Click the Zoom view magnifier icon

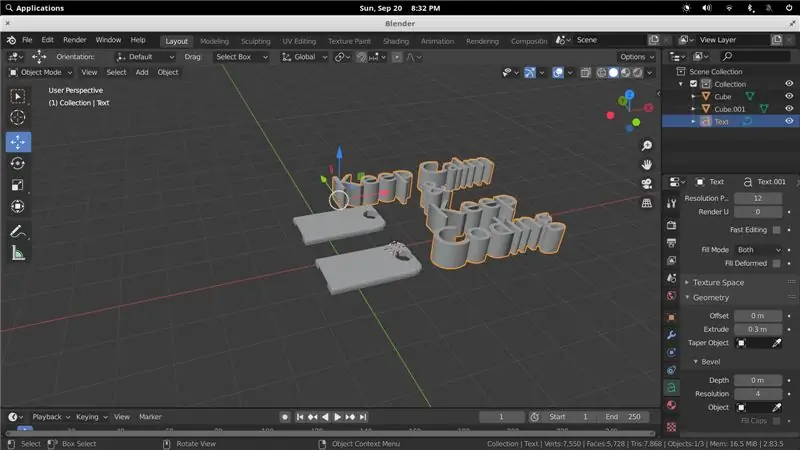click(x=646, y=146)
